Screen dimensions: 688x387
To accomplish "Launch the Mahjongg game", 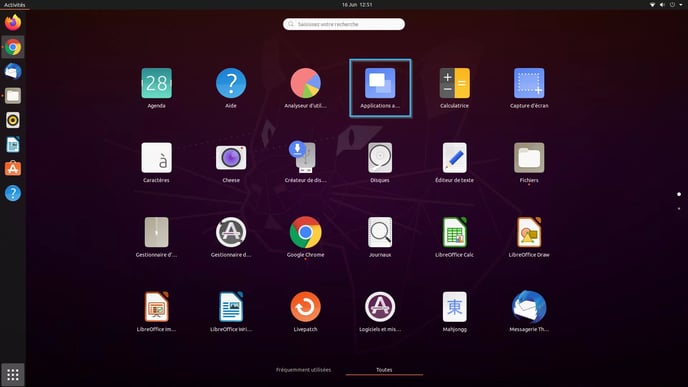I will tap(455, 307).
